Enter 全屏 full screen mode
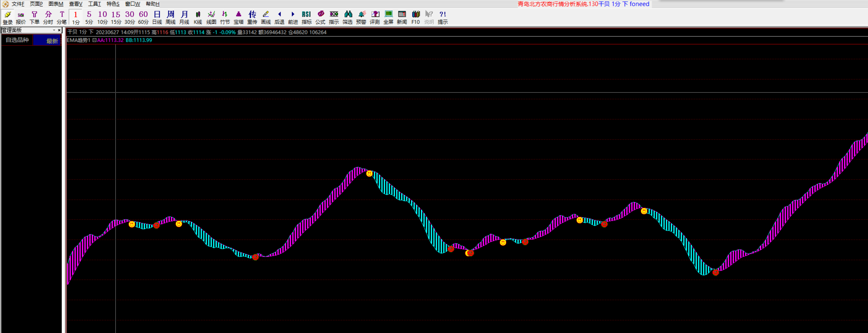 point(388,18)
